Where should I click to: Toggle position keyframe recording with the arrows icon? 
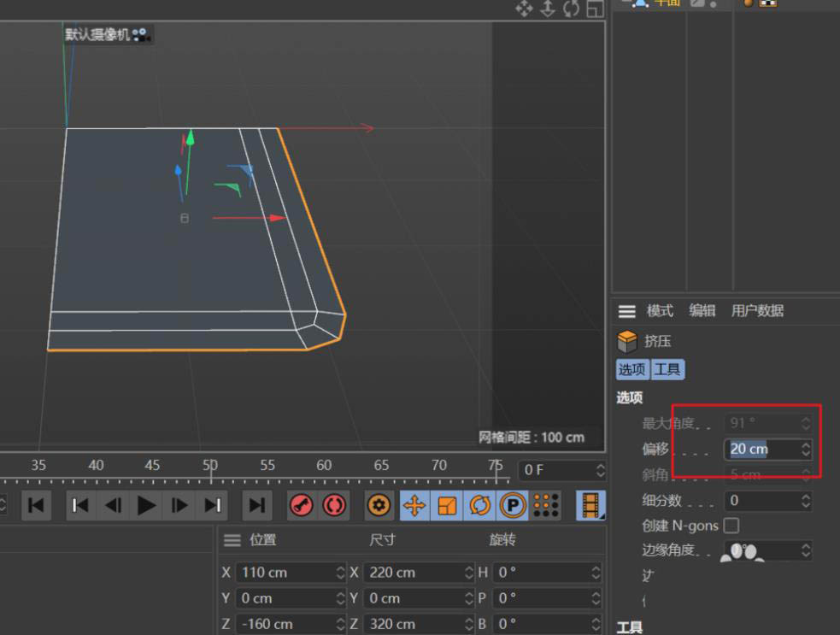(414, 505)
